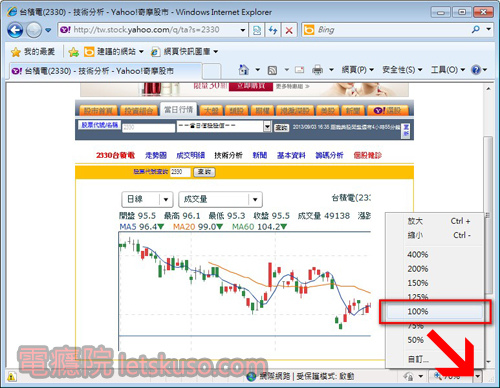Open 我的最愛 favorites star button
Viewport: 500px width, 388px height.
click(33, 52)
